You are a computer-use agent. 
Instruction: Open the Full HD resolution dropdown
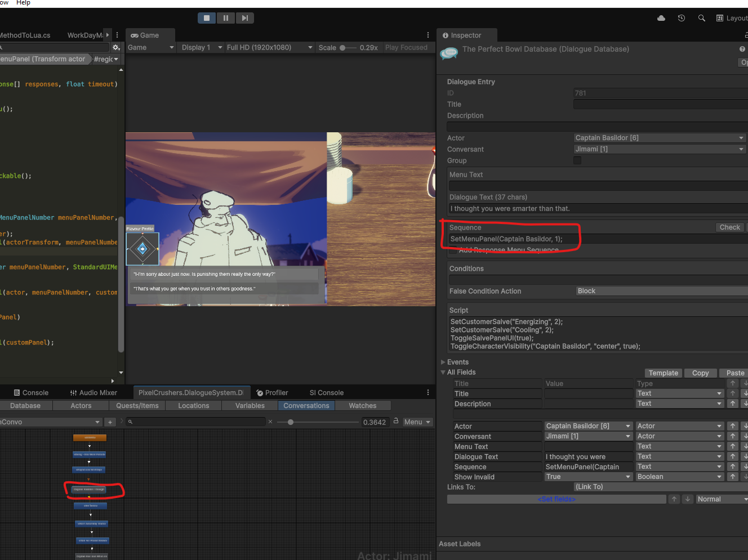point(269,47)
